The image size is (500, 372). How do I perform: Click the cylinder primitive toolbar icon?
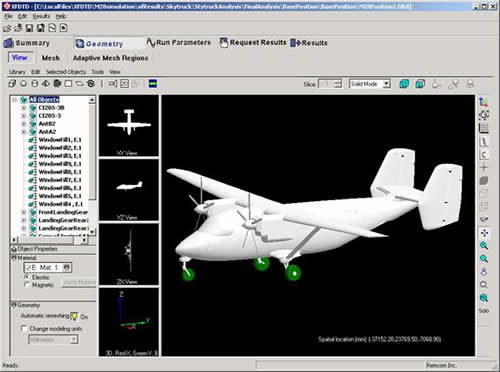click(34, 83)
